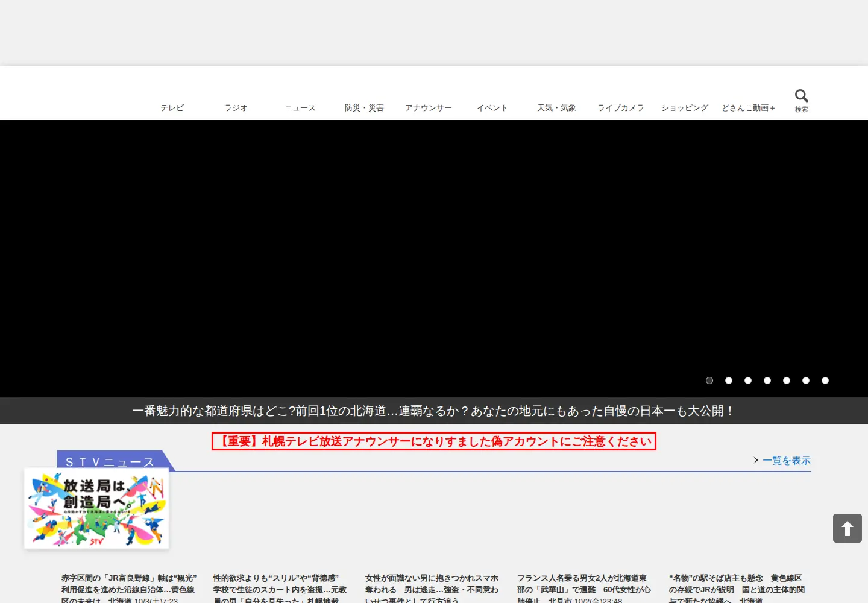Viewport: 868px width, 603px height.
Task: Open the ラジオ menu
Action: 236,108
